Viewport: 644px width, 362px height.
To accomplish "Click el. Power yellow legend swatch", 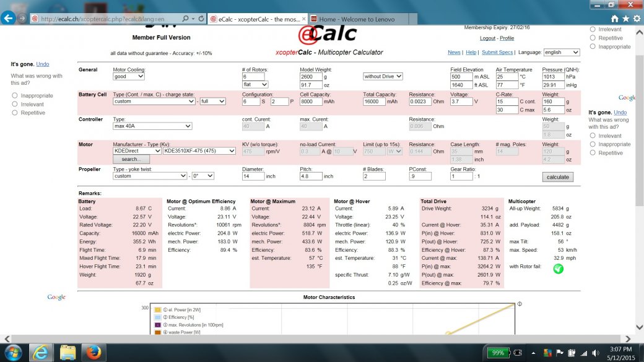I will (158, 309).
